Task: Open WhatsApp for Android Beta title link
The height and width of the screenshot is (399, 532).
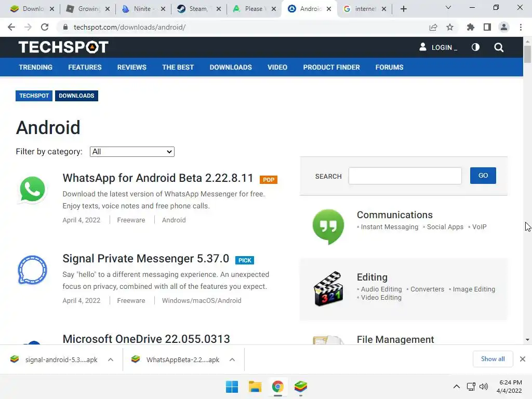Action: pos(158,178)
